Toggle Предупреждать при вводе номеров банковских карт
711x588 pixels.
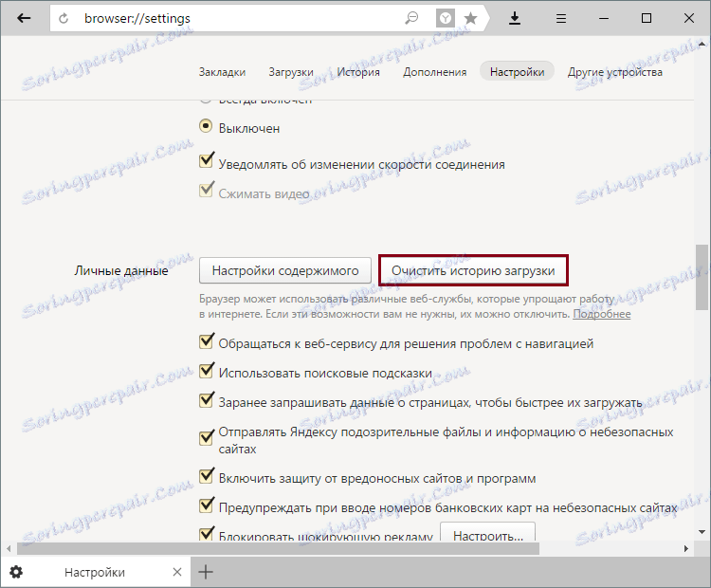pyautogui.click(x=207, y=505)
